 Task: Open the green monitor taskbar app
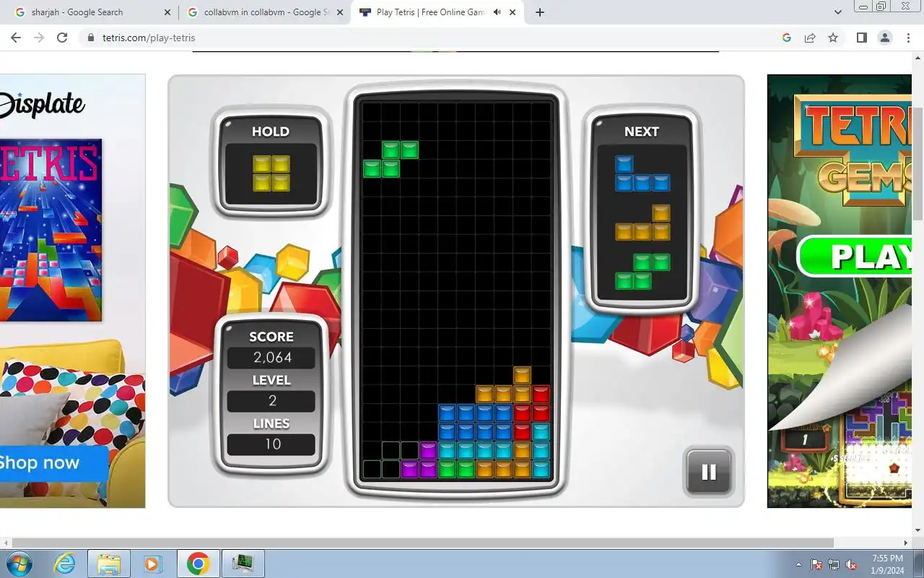[243, 564]
